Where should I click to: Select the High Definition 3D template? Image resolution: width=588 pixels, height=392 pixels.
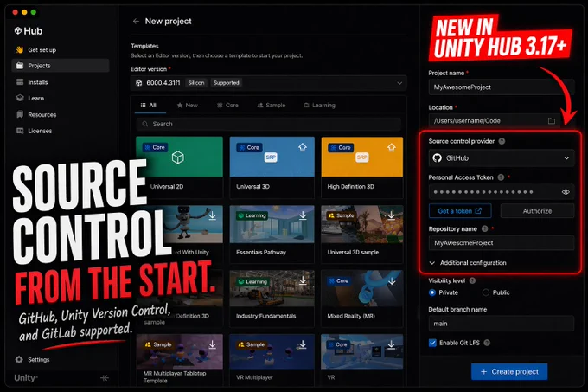click(361, 167)
